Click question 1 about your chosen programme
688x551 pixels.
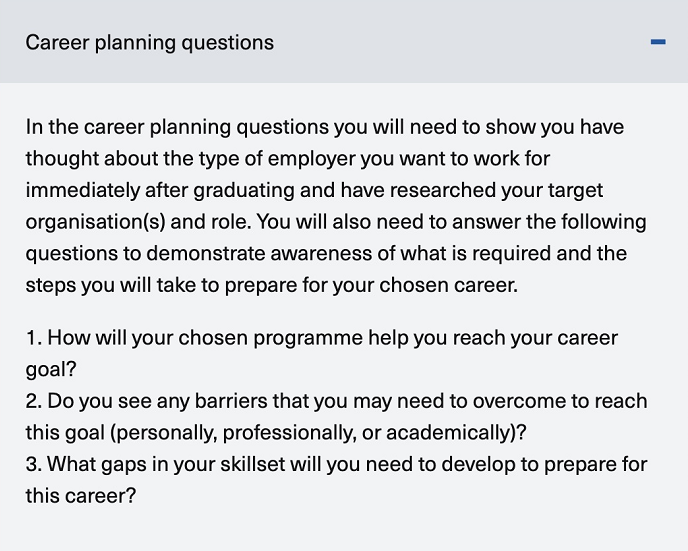coord(322,353)
